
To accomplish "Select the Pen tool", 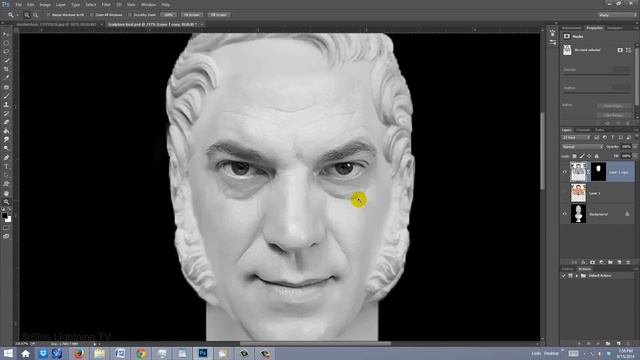I will (6, 158).
